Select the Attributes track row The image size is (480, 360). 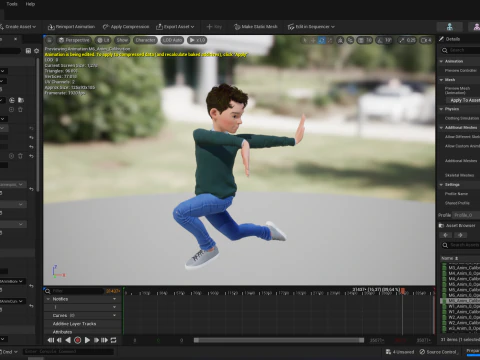click(x=82, y=332)
